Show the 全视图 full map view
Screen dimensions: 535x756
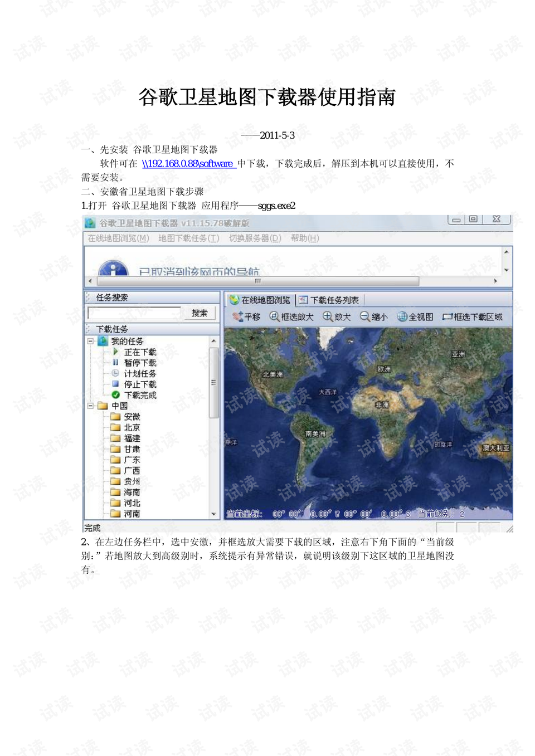[x=415, y=316]
